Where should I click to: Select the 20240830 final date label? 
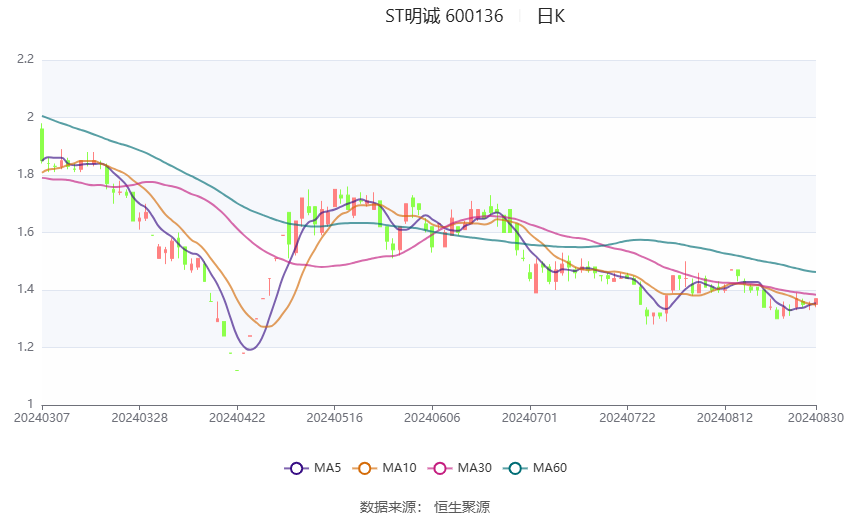(816, 418)
